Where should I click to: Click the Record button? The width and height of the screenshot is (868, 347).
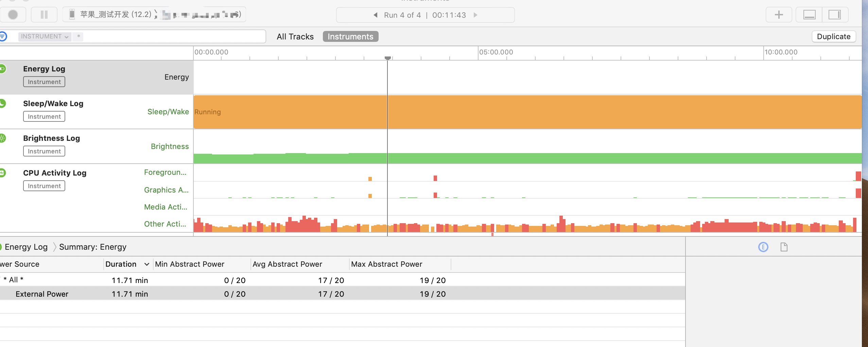[x=13, y=15]
